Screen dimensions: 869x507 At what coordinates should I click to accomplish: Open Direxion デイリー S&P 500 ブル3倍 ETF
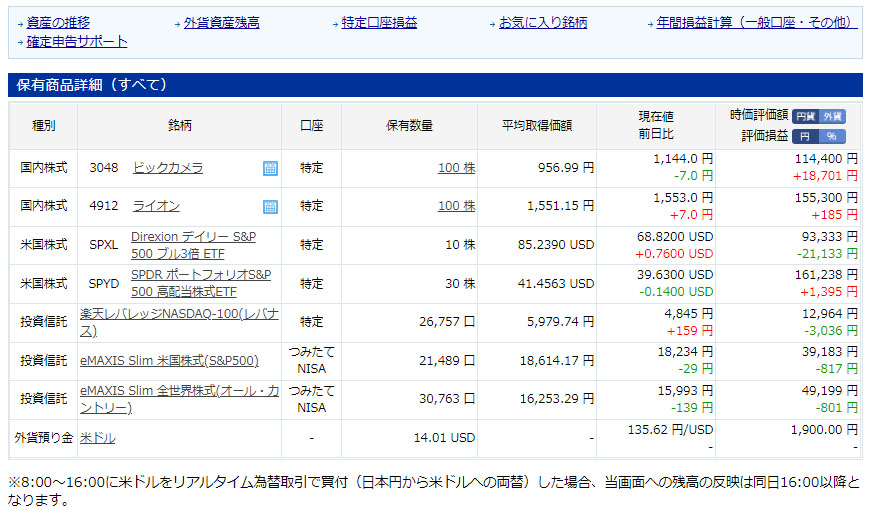pos(193,244)
